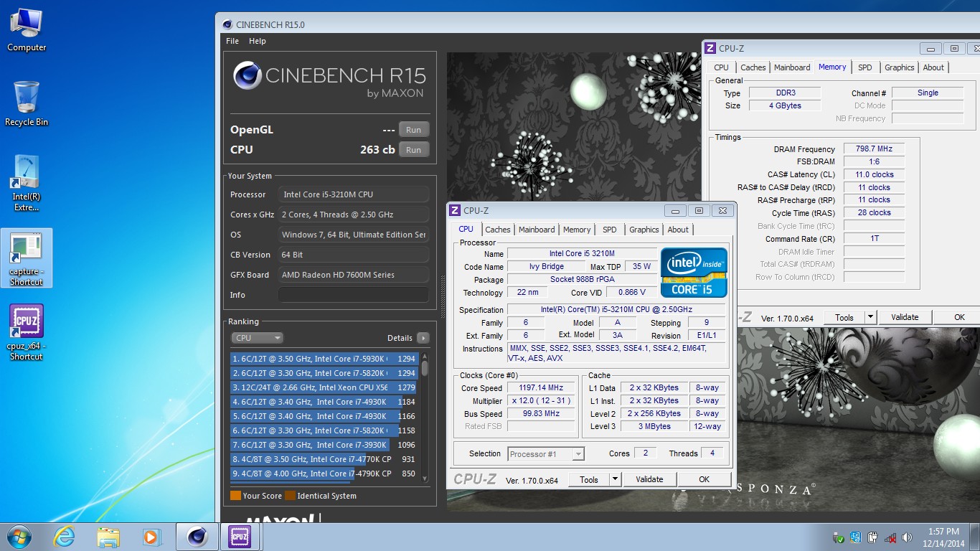Click the Processor field Intel Core i5-3210M CPU
The width and height of the screenshot is (980, 551).
click(354, 194)
